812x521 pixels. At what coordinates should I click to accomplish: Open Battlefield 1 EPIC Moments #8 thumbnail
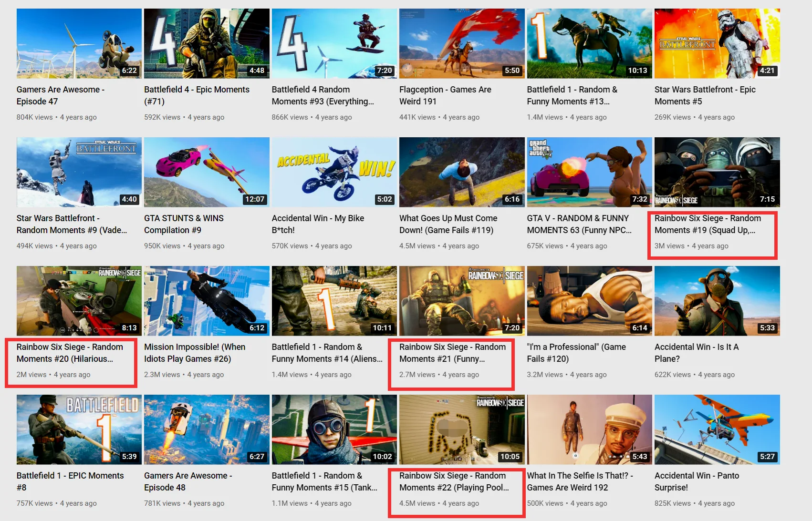point(79,429)
